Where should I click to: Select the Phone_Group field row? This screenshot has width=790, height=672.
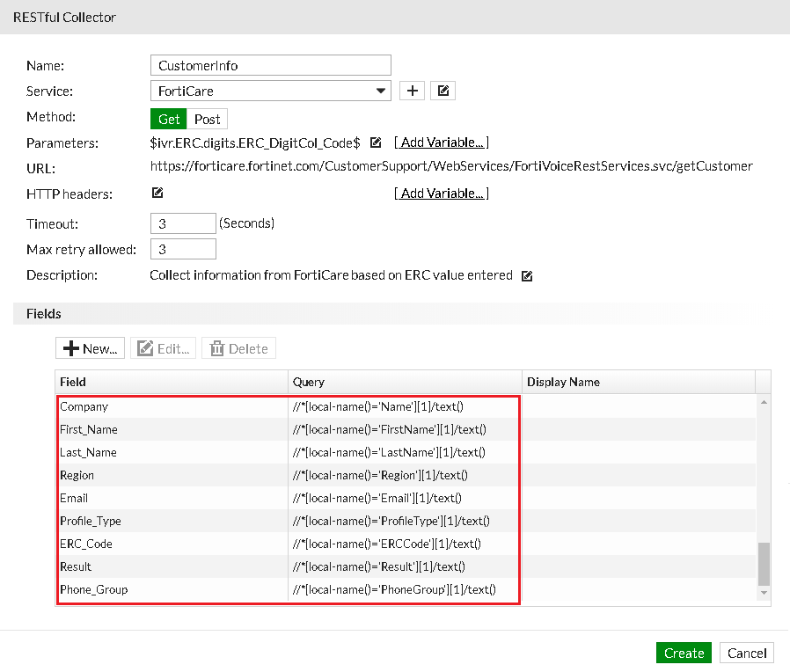(405, 589)
